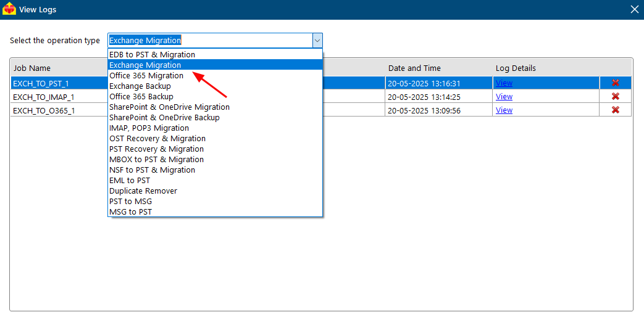The width and height of the screenshot is (644, 320).
Task: Open View link for EXCH_TO_O365_1
Action: (504, 110)
